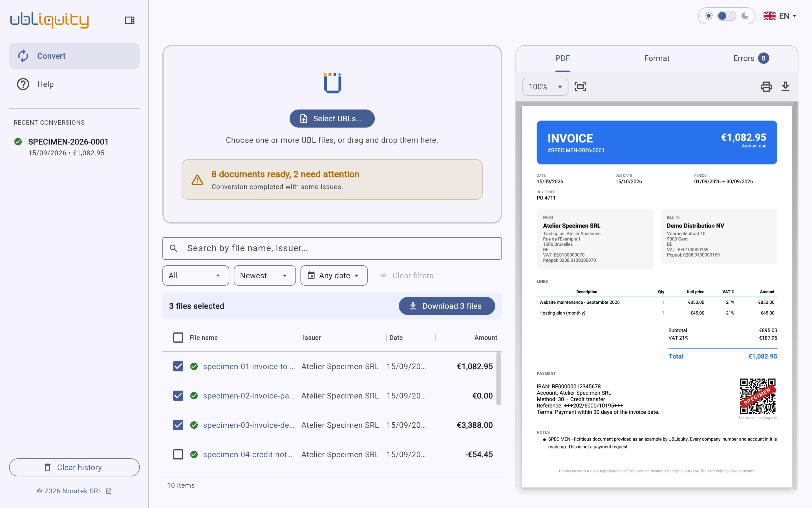This screenshot has width=812, height=508.
Task: Click the file list vertical scrollbar
Action: (498, 379)
